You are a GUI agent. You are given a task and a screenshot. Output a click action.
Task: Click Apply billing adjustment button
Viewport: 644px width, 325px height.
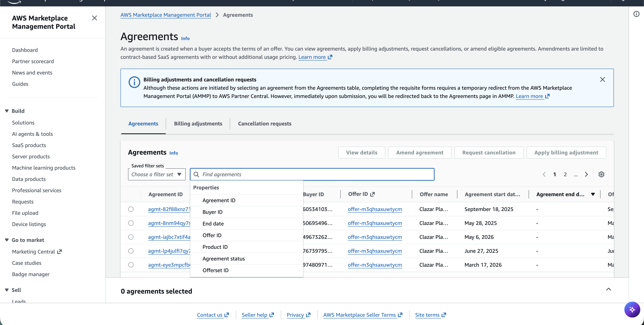(566, 153)
